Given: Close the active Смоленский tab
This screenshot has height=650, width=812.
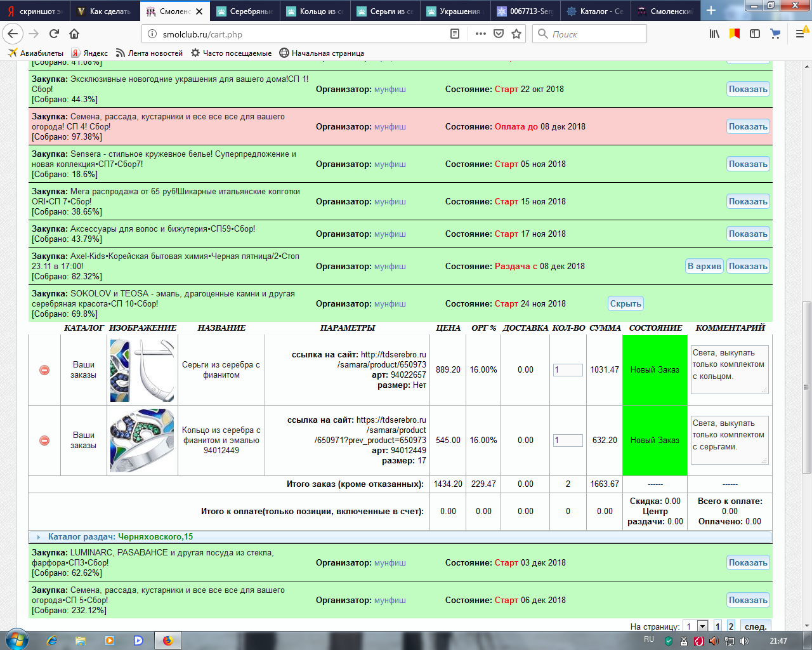Looking at the screenshot, I should 199,11.
